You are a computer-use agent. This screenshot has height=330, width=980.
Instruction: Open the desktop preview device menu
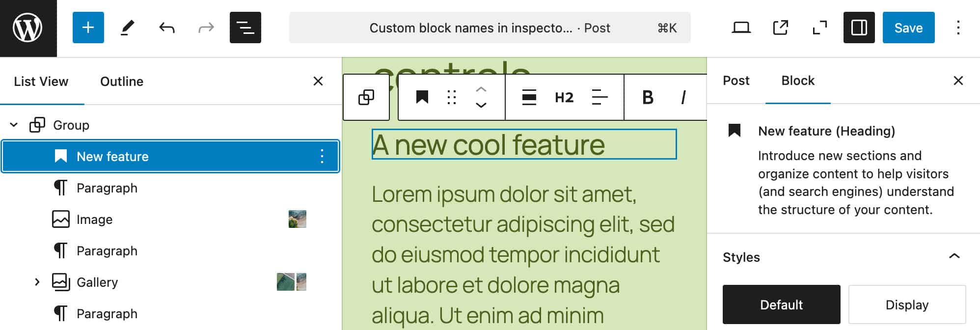click(x=741, y=27)
